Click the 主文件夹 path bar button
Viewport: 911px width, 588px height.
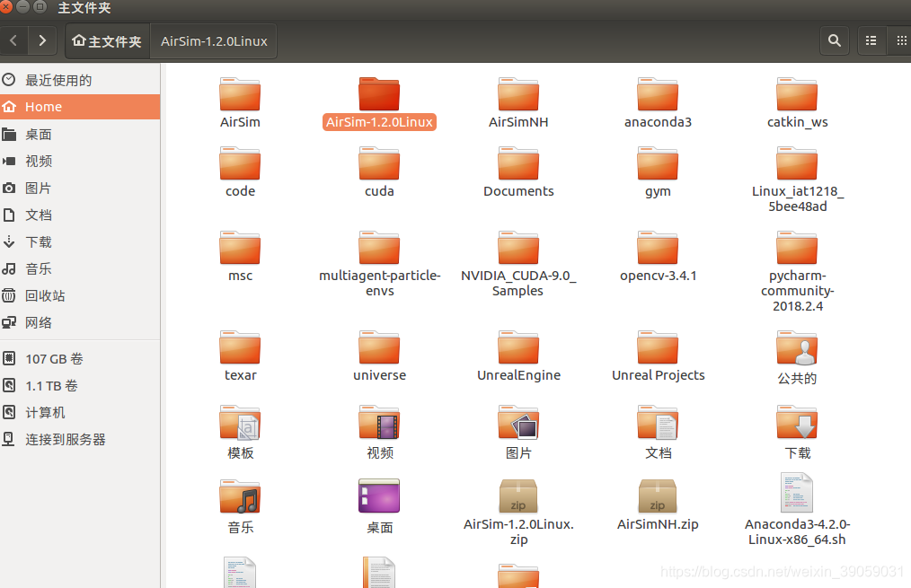click(x=108, y=41)
